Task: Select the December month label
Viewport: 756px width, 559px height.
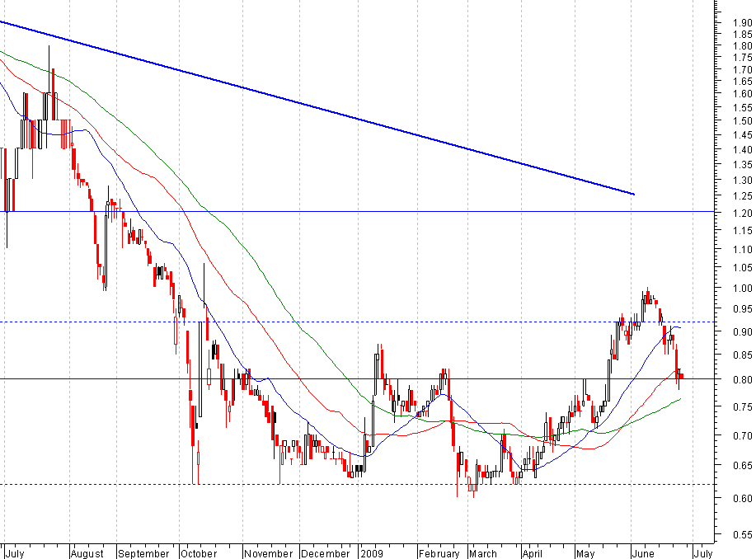Action: coord(326,553)
